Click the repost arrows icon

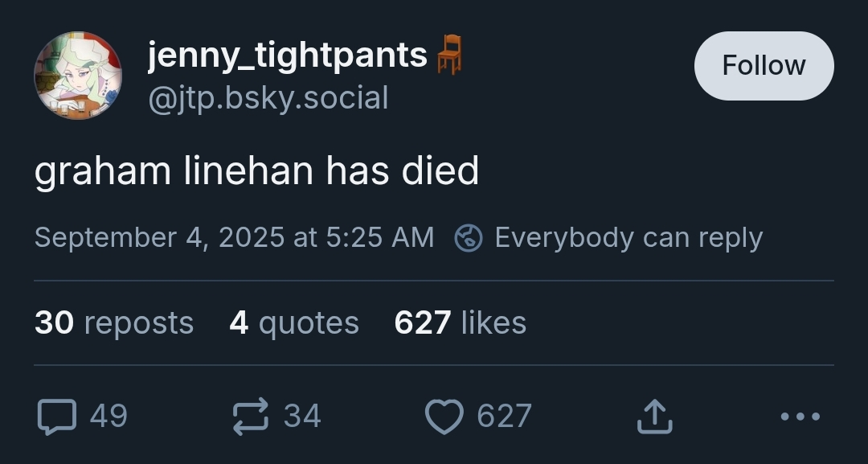pos(250,417)
